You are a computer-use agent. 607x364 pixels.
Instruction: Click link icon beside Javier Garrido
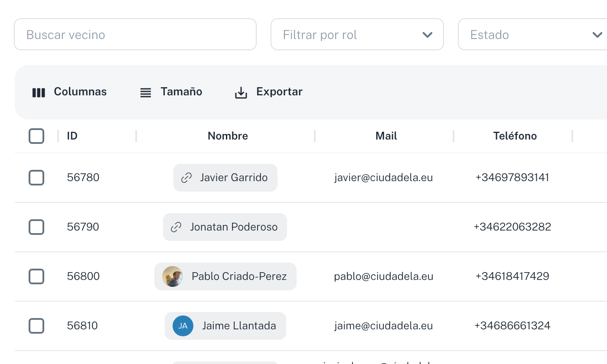(186, 178)
